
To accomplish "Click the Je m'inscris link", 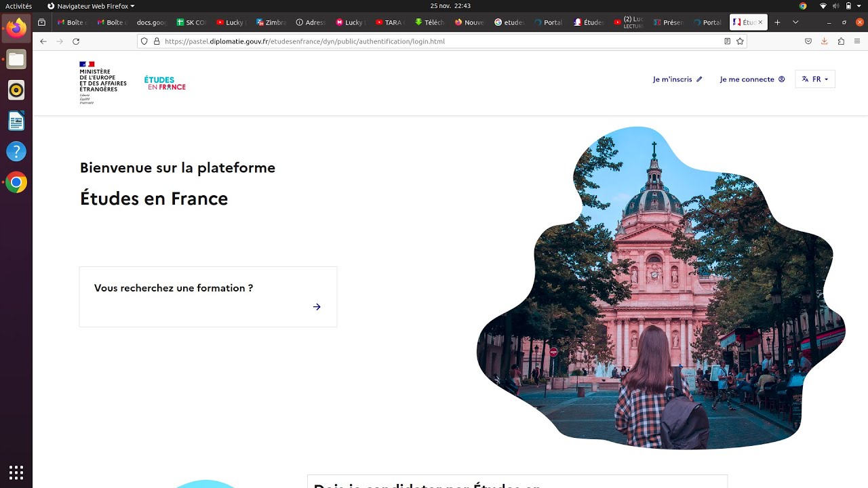I will click(x=677, y=79).
